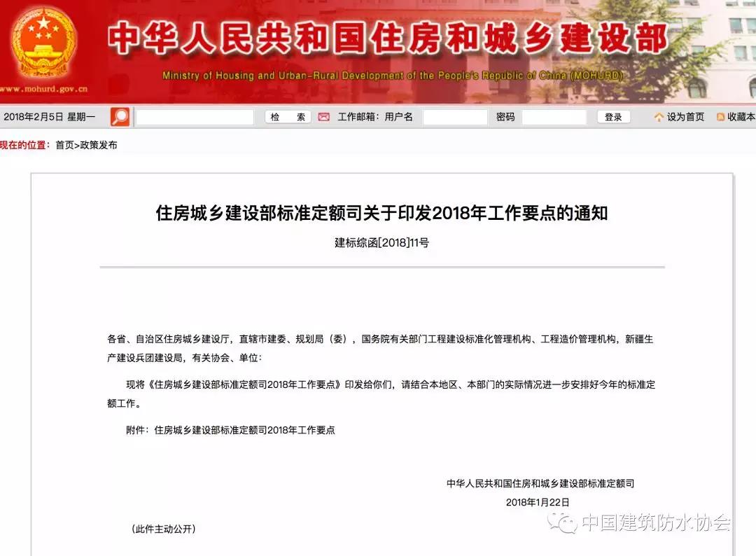Open 政策发布 in breadcrumb
This screenshot has width=756, height=556.
click(99, 145)
